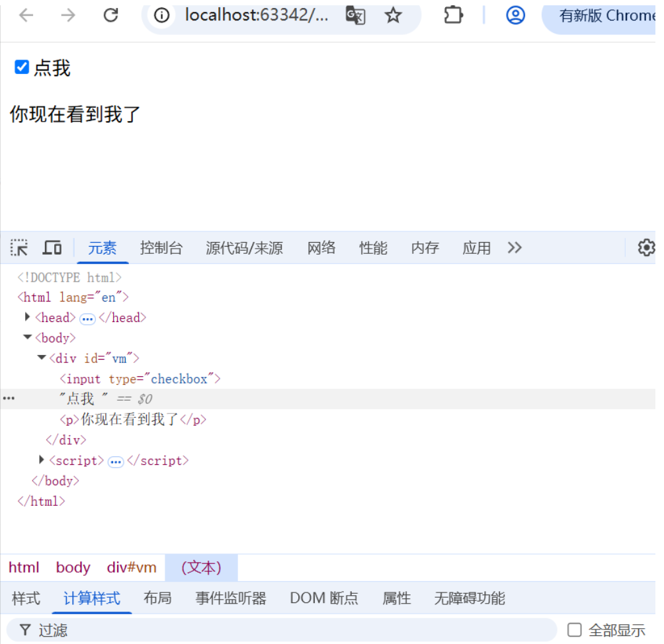
Task: Open the 无障碍功能 pane tab
Action: click(x=470, y=598)
